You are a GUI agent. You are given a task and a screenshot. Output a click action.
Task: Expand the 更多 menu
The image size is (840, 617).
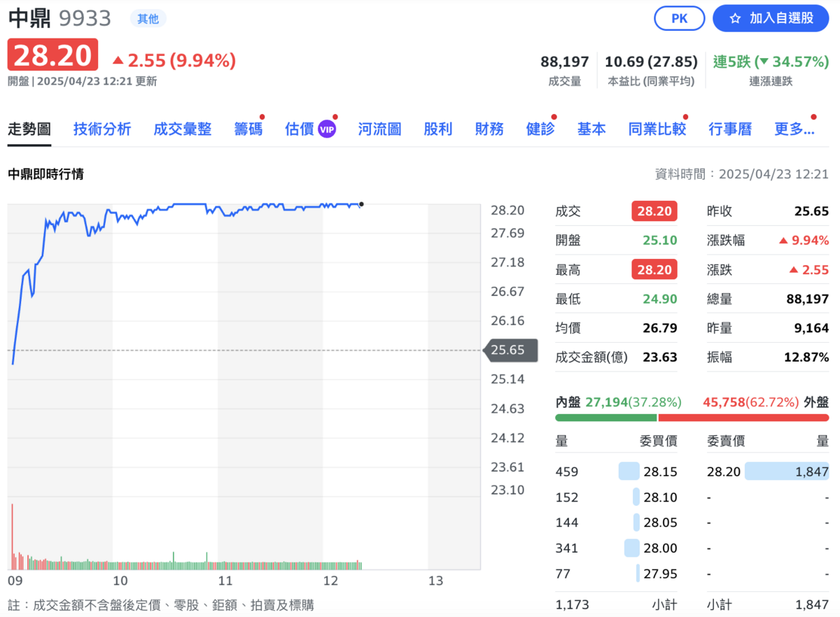(x=794, y=129)
